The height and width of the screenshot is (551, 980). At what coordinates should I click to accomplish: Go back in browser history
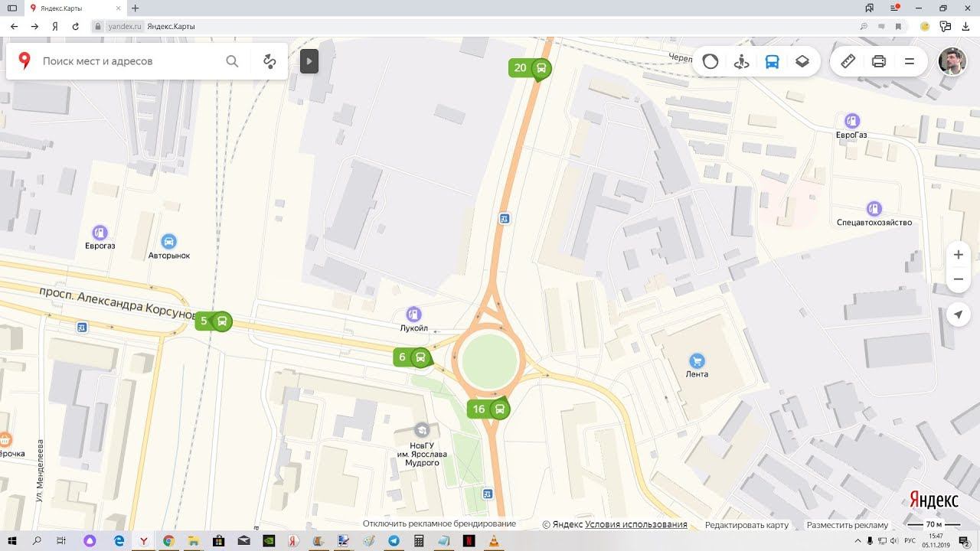pos(14,26)
